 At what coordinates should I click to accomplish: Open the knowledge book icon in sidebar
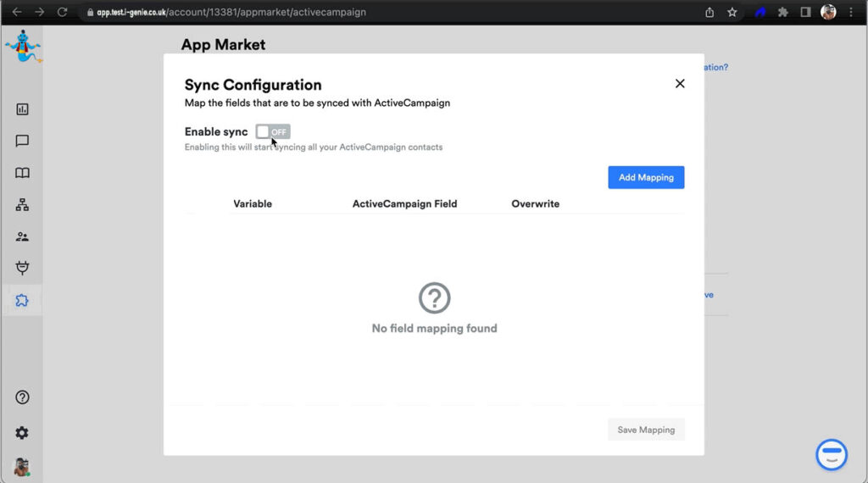click(22, 173)
